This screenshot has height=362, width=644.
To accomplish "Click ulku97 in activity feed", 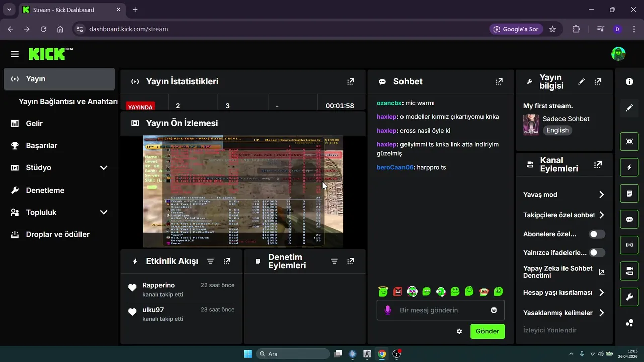I will tap(153, 310).
